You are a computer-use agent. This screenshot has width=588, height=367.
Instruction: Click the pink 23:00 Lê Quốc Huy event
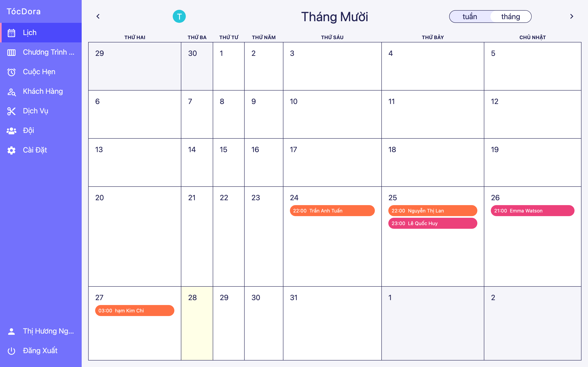point(432,223)
